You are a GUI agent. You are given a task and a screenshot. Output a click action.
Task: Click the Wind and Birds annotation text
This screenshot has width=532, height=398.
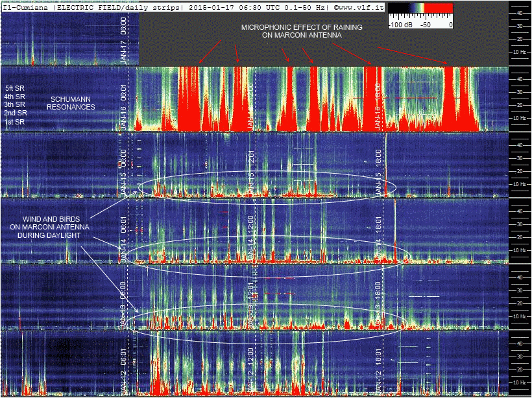click(x=53, y=228)
